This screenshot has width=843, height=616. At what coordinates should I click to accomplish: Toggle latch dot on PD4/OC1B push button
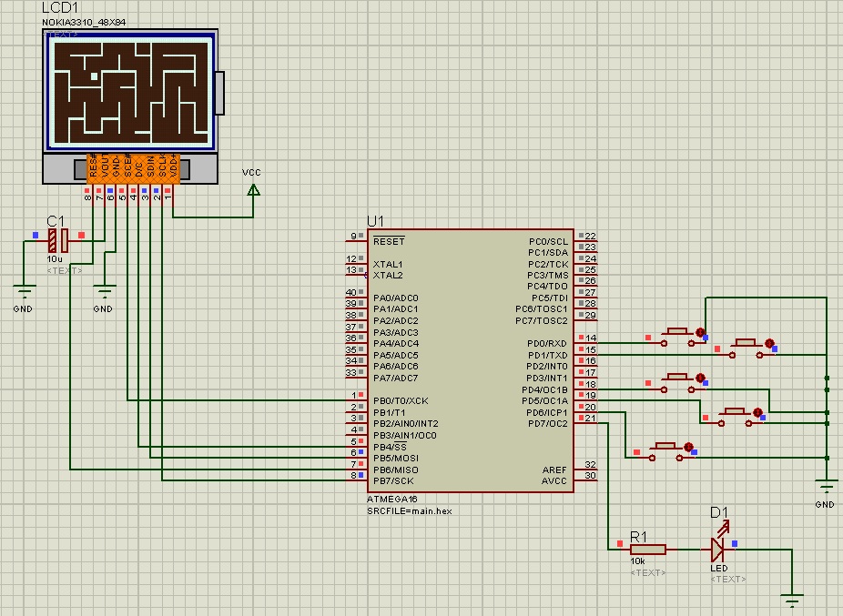tap(700, 378)
